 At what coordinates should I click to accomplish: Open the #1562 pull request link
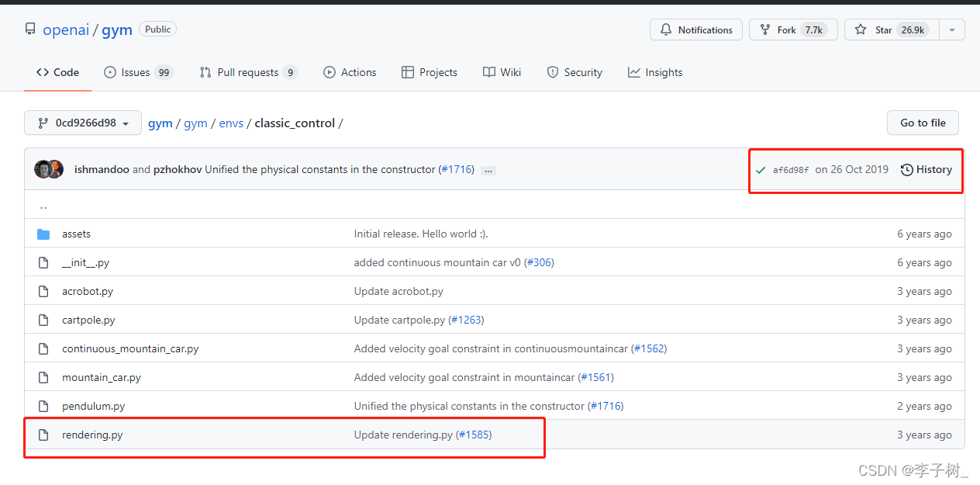click(x=649, y=348)
